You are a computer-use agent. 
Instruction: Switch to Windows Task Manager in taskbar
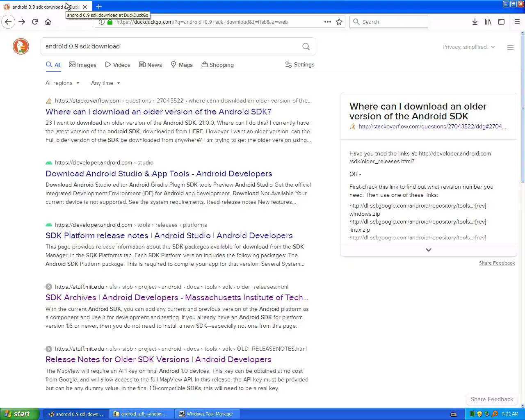pyautogui.click(x=207, y=414)
